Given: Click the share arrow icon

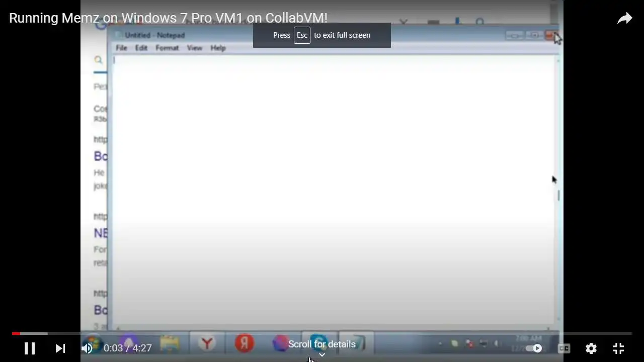Looking at the screenshot, I should pos(624,19).
